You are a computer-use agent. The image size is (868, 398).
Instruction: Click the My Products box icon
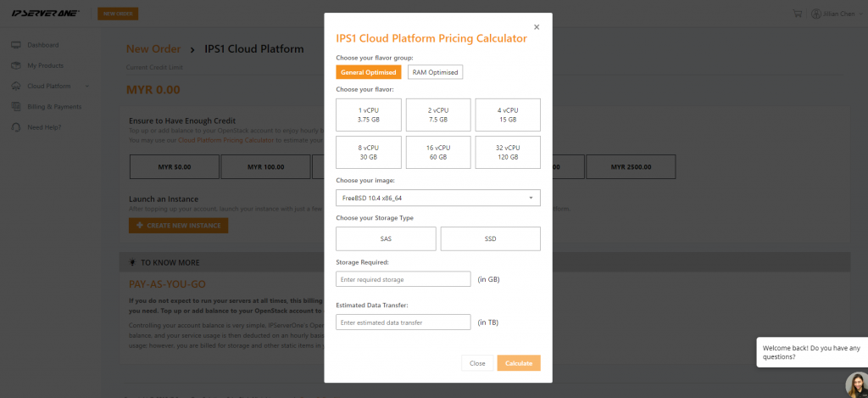click(16, 65)
